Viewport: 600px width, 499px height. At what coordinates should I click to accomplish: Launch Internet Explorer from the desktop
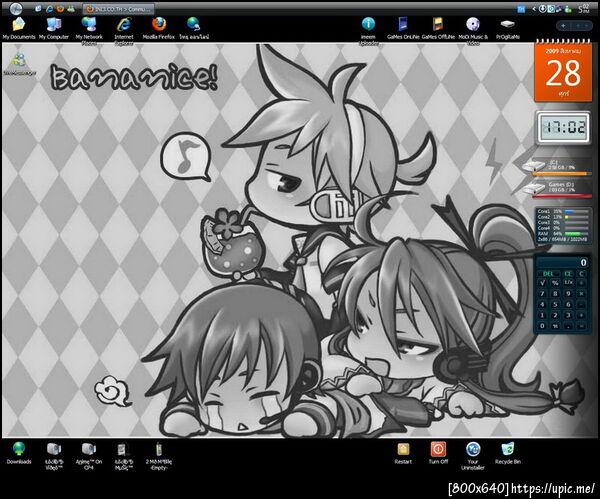124,24
